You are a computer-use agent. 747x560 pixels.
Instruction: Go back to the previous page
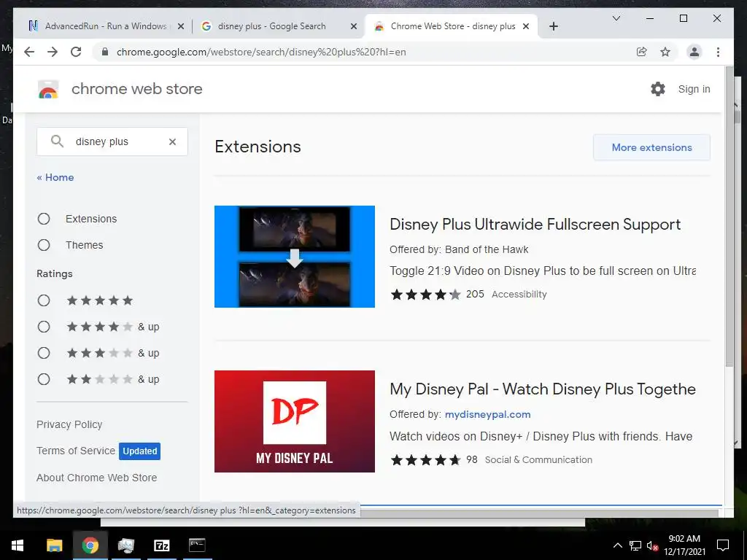[x=29, y=52]
